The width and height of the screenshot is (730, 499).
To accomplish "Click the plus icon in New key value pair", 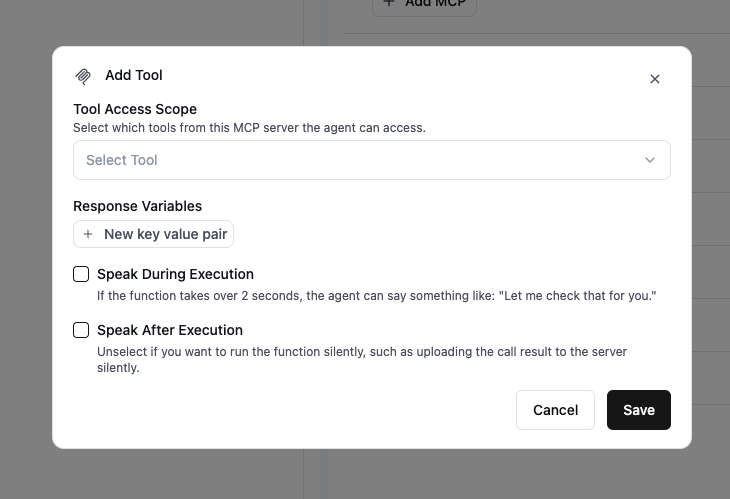I will pos(88,234).
